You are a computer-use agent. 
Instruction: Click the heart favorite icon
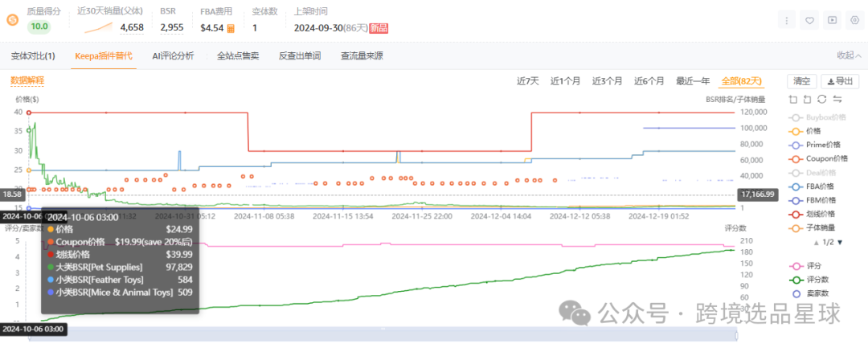coord(809,20)
